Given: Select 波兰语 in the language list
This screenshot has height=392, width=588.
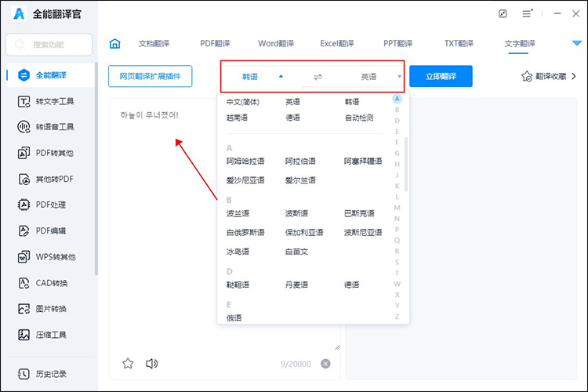Looking at the screenshot, I should click(238, 213).
